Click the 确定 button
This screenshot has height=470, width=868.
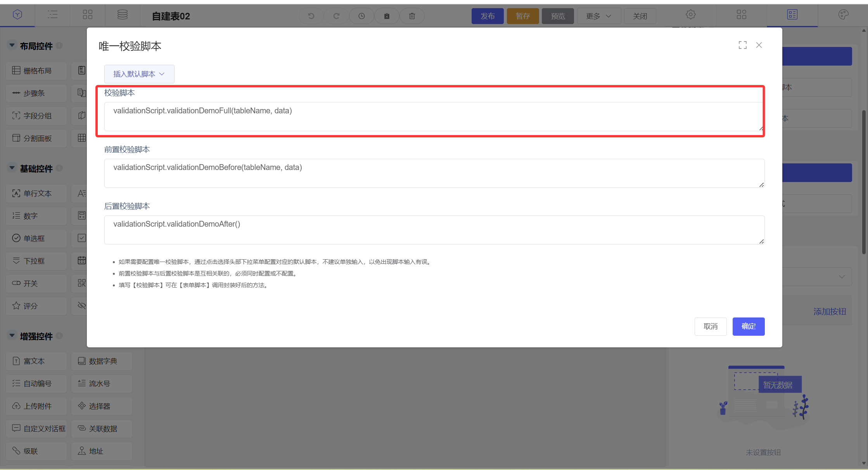point(748,326)
